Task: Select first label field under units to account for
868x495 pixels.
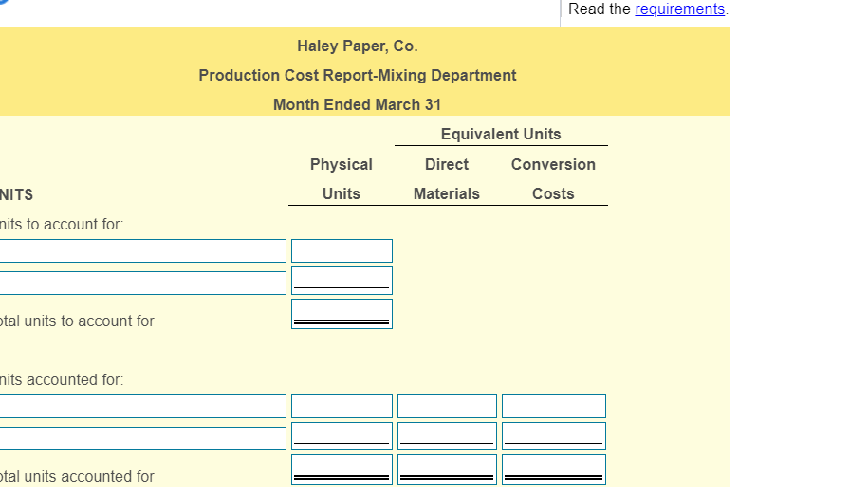Action: coord(143,251)
